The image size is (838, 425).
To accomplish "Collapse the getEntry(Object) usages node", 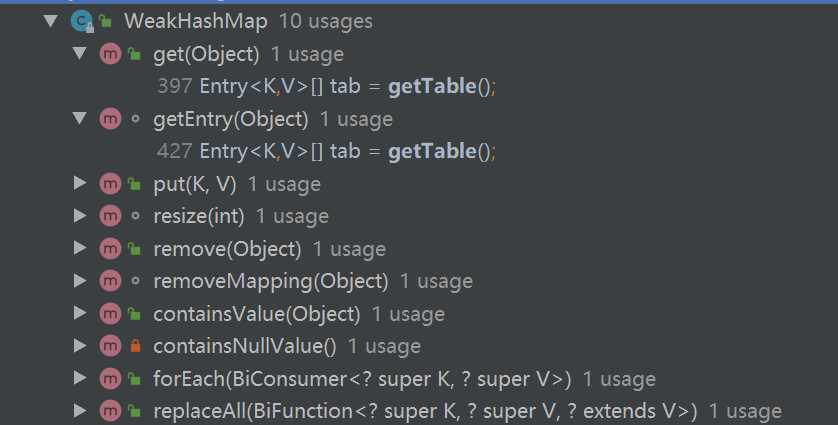I will 80,119.
